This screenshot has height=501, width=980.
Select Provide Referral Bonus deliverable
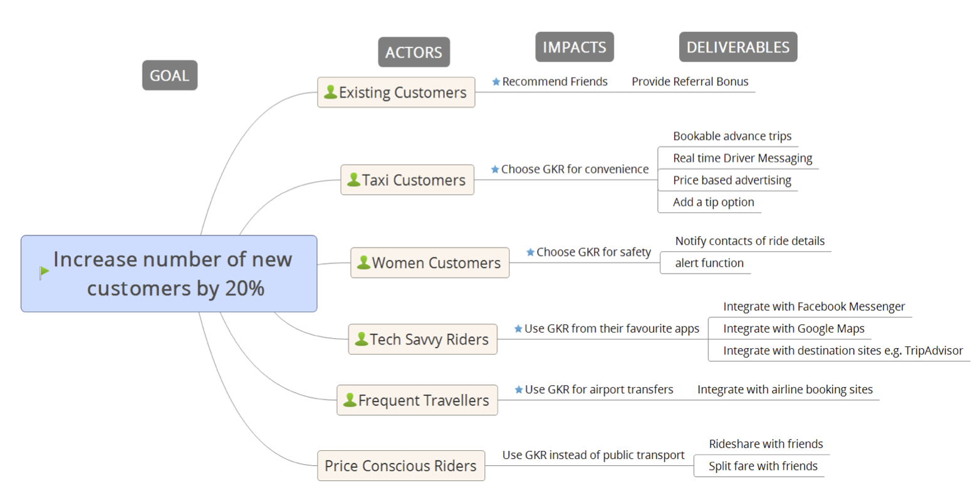point(690,81)
